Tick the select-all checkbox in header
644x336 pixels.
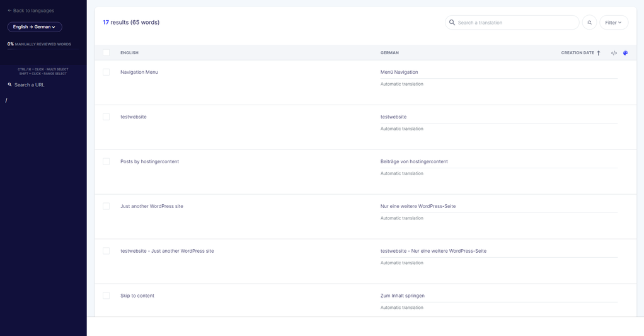106,53
